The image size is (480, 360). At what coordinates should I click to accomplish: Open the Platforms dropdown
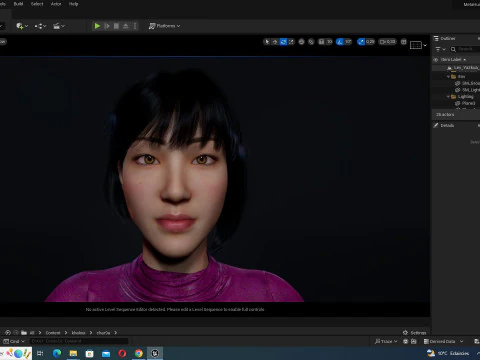pos(164,26)
